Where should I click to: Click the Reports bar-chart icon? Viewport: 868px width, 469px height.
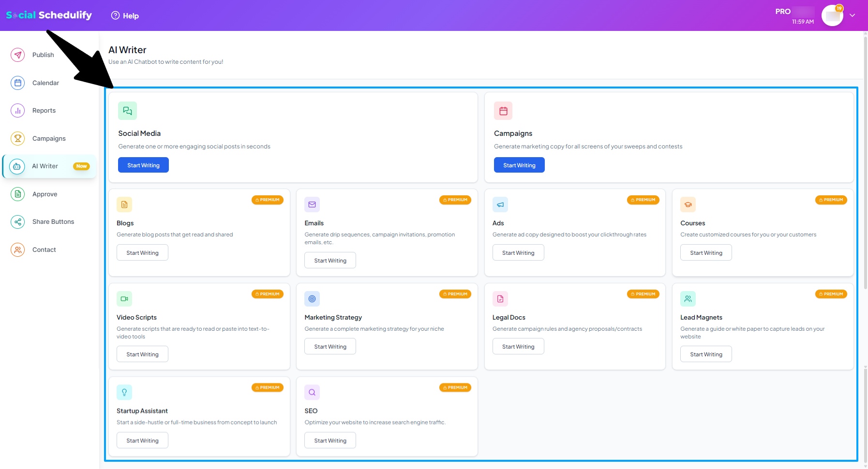pos(17,110)
